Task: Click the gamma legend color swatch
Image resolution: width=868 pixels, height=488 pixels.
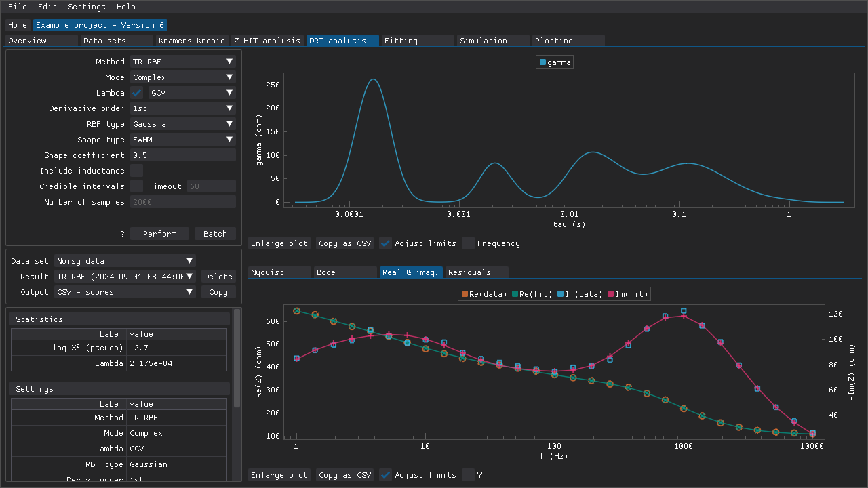Action: [542, 62]
